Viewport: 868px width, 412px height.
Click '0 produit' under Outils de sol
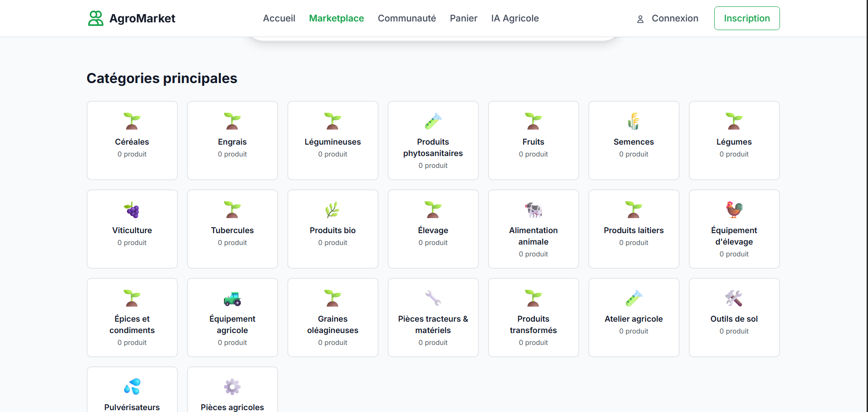734,331
